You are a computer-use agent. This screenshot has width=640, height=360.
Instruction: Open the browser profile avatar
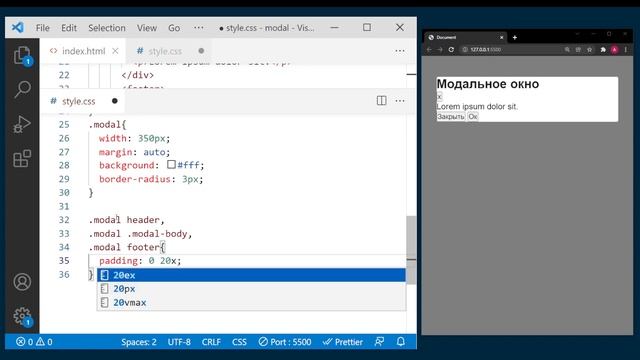[x=614, y=49]
